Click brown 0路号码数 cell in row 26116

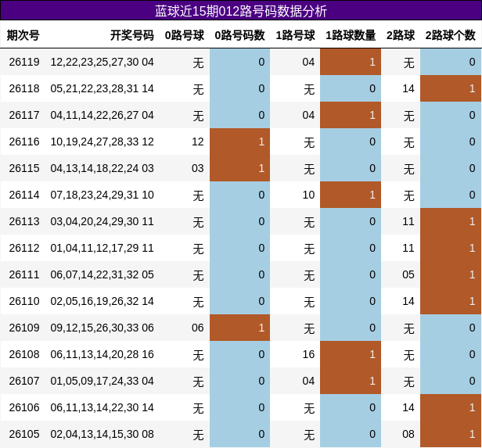239,142
